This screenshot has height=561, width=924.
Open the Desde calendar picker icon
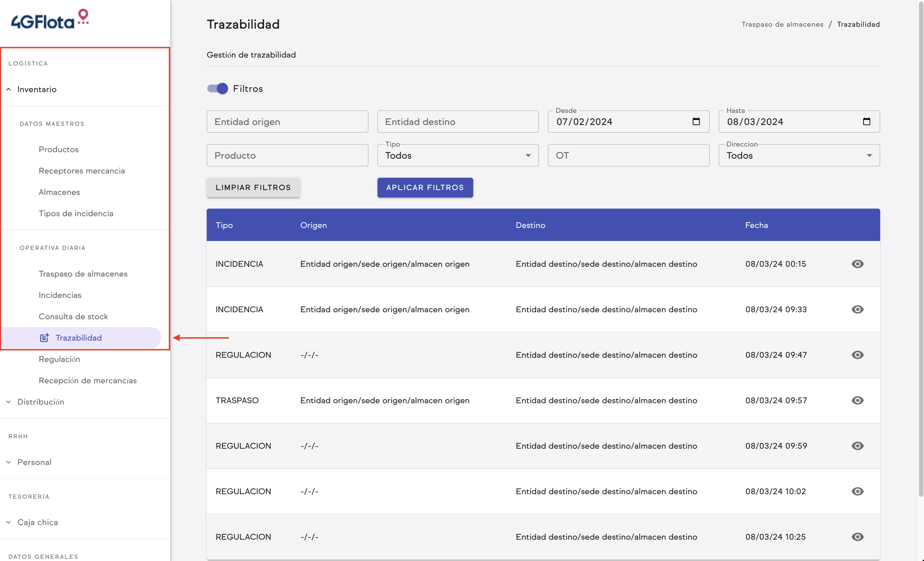pyautogui.click(x=696, y=122)
